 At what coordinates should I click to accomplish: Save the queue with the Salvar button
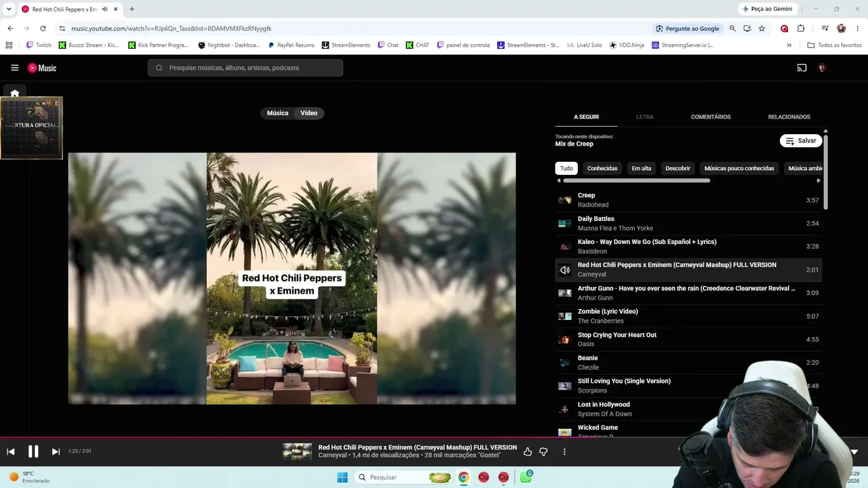pyautogui.click(x=801, y=141)
